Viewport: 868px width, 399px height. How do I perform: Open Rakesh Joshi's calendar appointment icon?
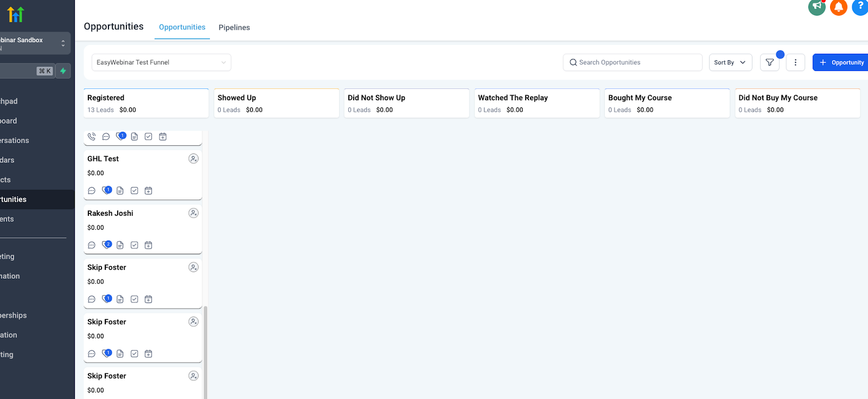[x=149, y=245]
